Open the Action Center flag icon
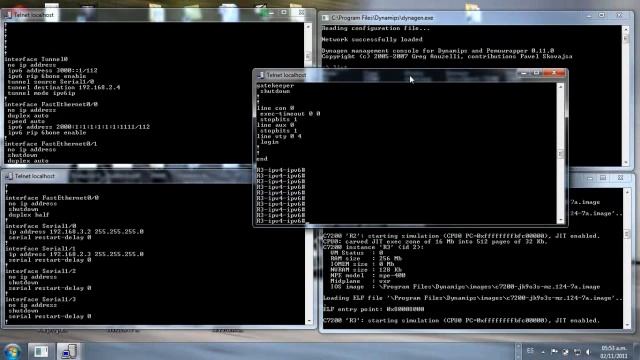640x360 pixels. 554,351
